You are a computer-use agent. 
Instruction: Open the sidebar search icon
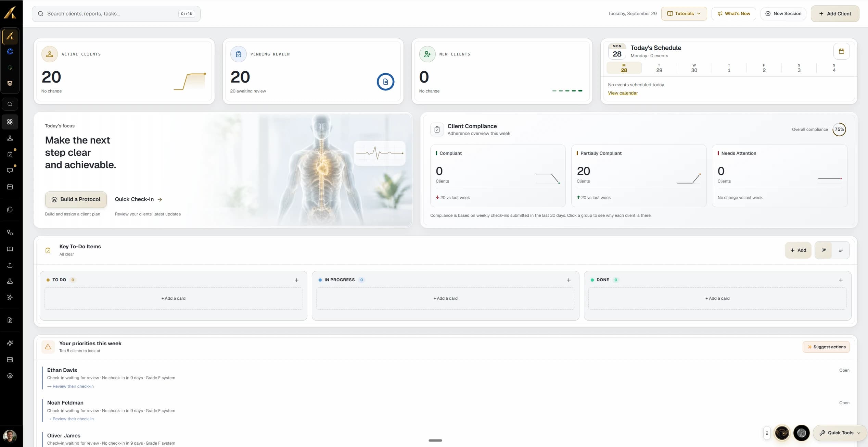(10, 104)
